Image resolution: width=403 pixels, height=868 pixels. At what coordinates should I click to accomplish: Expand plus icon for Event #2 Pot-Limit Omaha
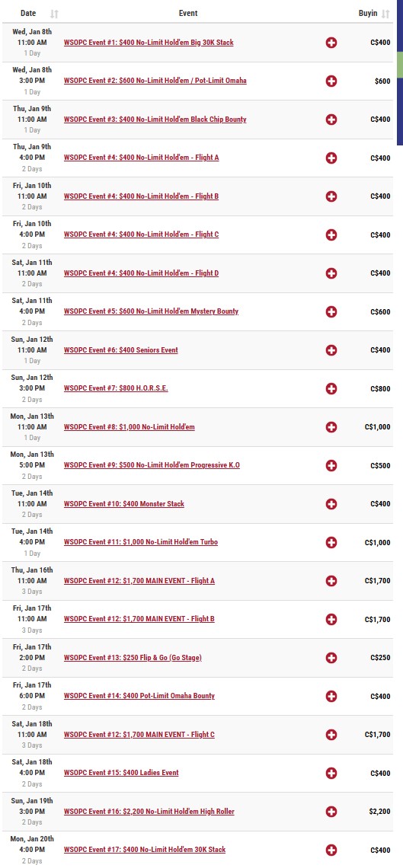coord(331,81)
